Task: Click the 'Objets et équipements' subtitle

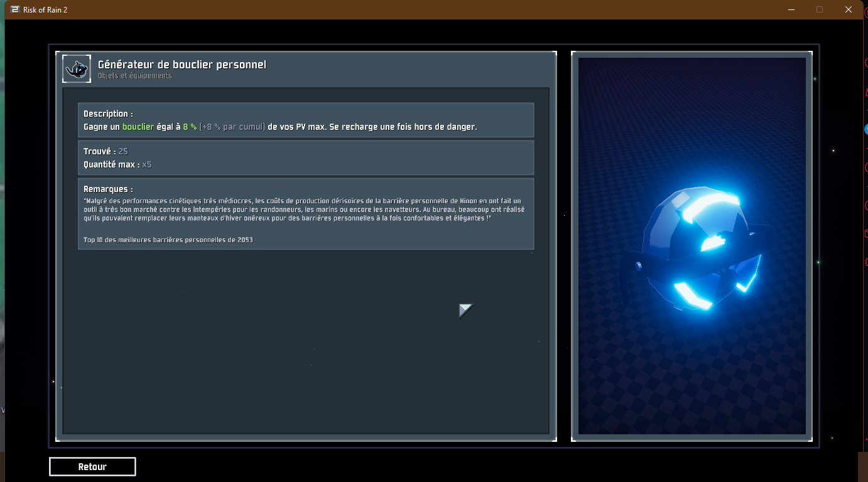Action: click(x=134, y=76)
